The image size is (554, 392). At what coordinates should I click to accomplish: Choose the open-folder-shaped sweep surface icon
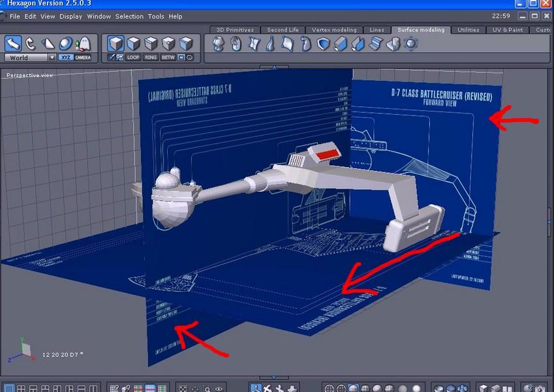[x=358, y=44]
